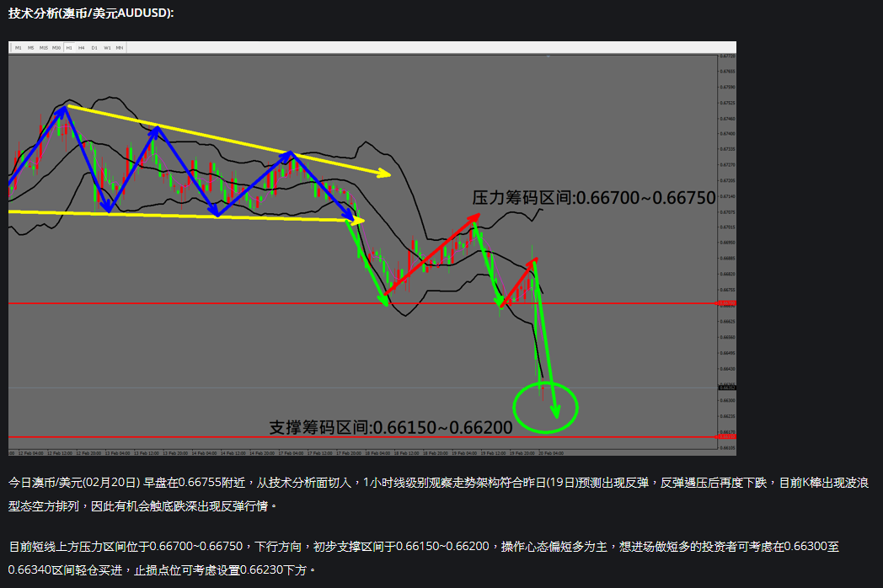Switch chart to M30 timeframe
Image resolution: width=883 pixels, height=588 pixels.
56,48
